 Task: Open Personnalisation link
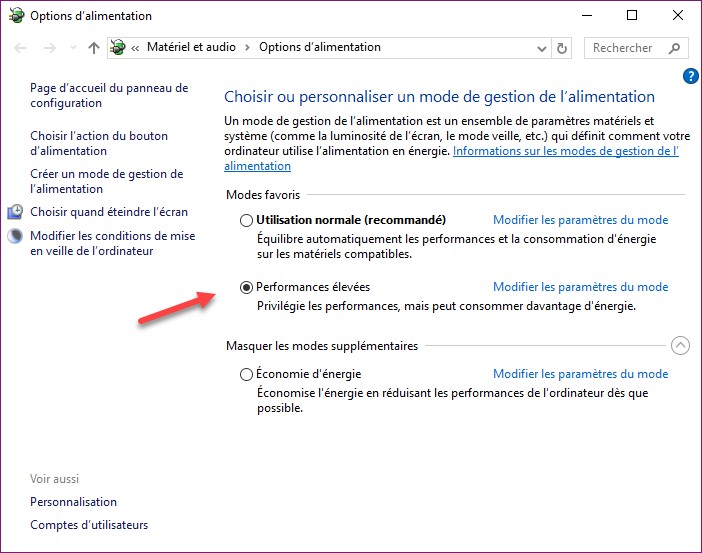(x=73, y=502)
